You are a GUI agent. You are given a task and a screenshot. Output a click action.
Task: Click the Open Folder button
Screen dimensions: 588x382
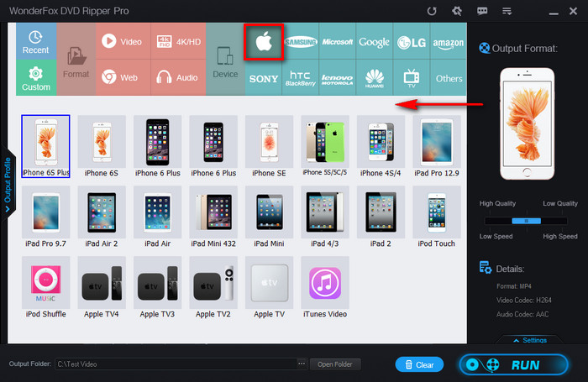335,364
